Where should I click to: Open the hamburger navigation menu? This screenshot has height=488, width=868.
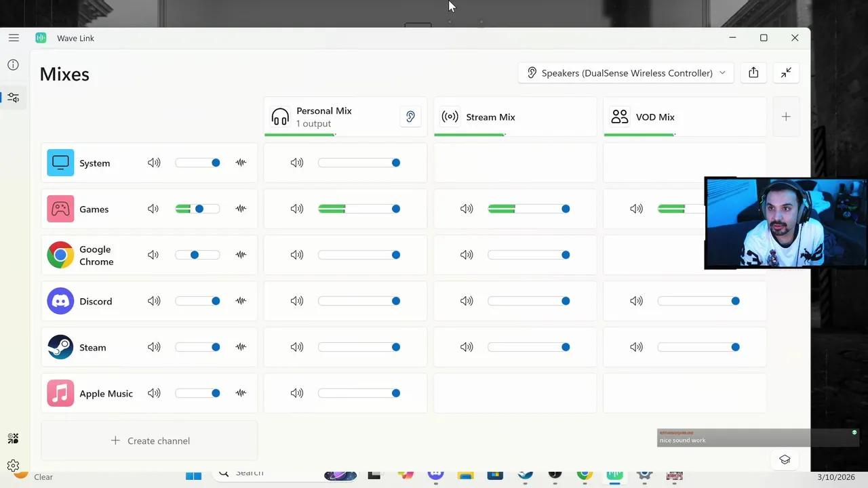point(14,38)
